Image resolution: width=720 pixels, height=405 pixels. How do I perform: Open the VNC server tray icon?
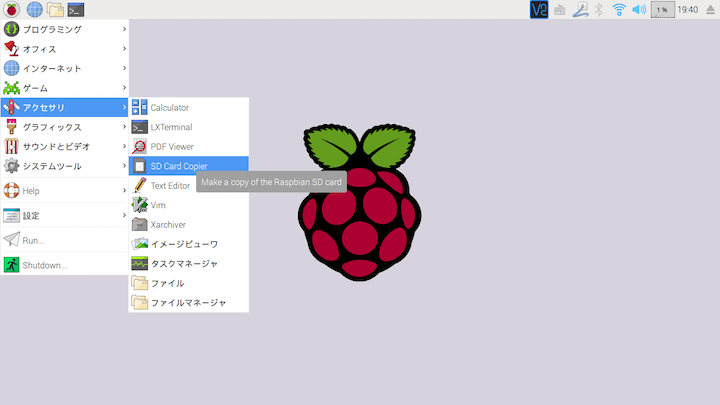tap(539, 10)
